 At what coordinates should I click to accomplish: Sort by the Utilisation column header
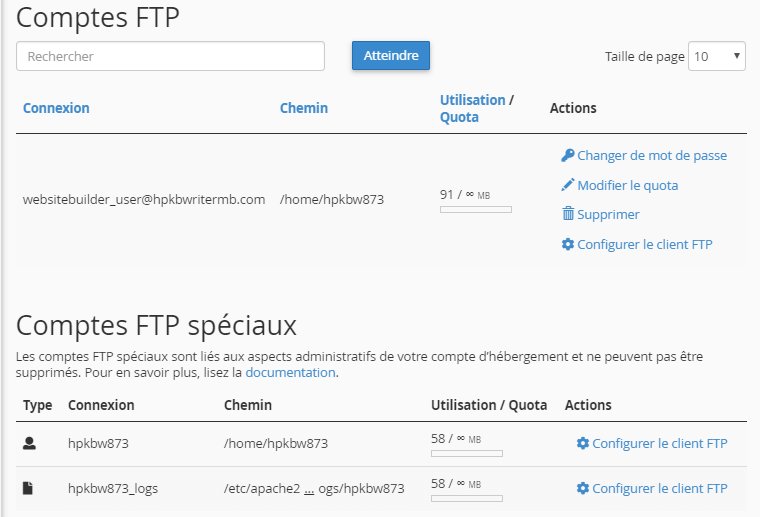click(472, 100)
